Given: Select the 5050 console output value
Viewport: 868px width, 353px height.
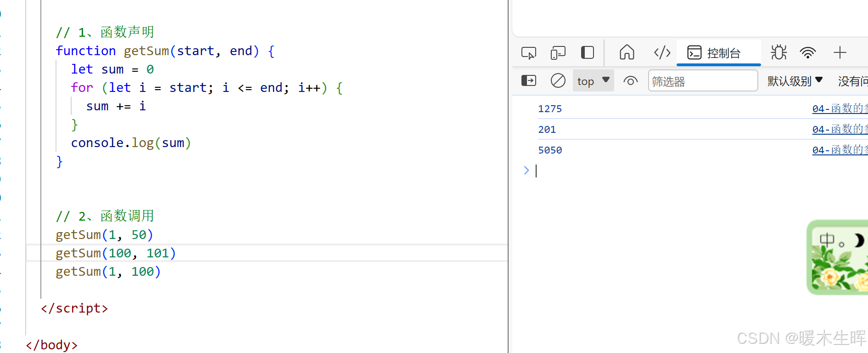Looking at the screenshot, I should pyautogui.click(x=550, y=150).
